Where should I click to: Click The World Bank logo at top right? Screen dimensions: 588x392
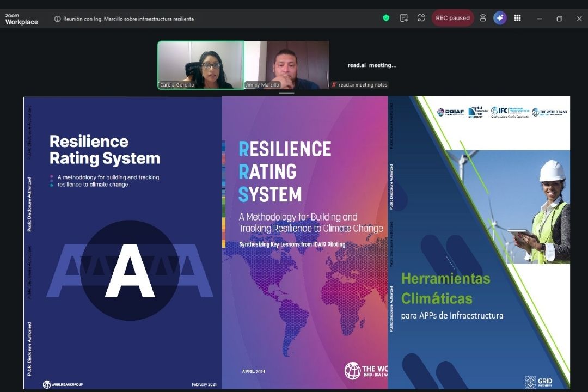point(549,112)
